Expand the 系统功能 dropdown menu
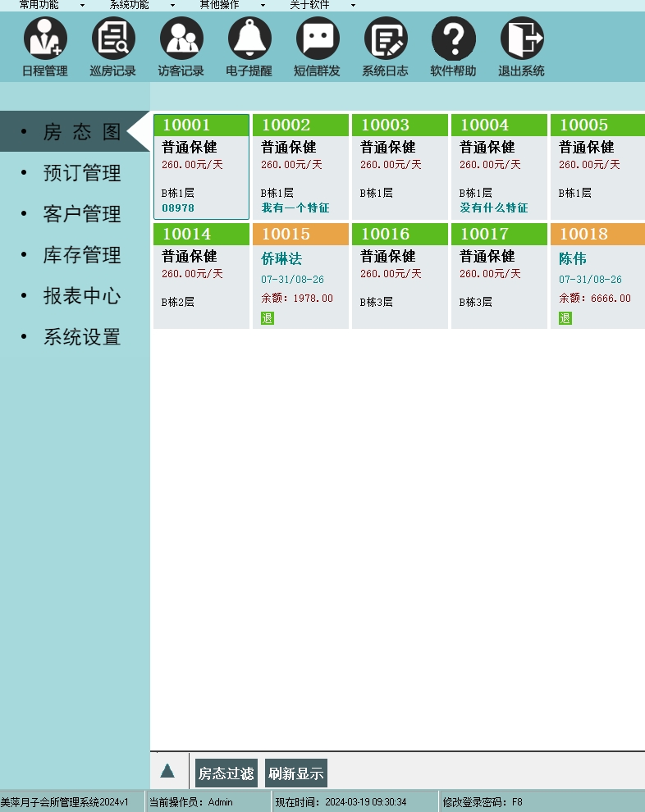Image resolution: width=645 pixels, height=812 pixels. pyautogui.click(x=141, y=5)
